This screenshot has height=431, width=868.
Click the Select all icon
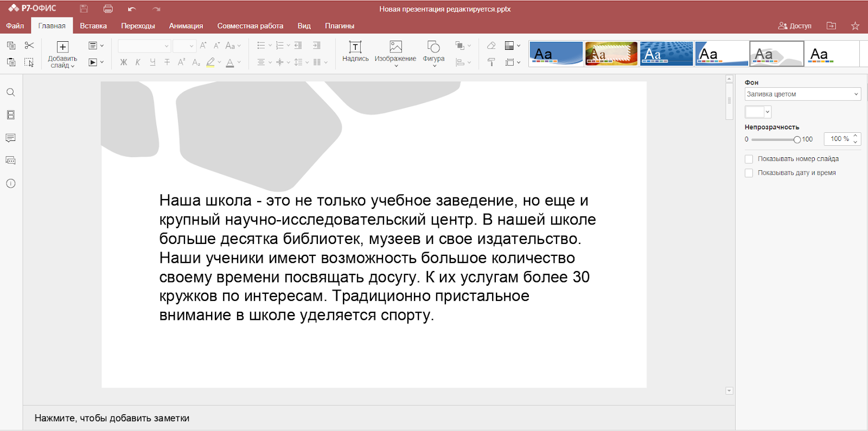point(29,62)
